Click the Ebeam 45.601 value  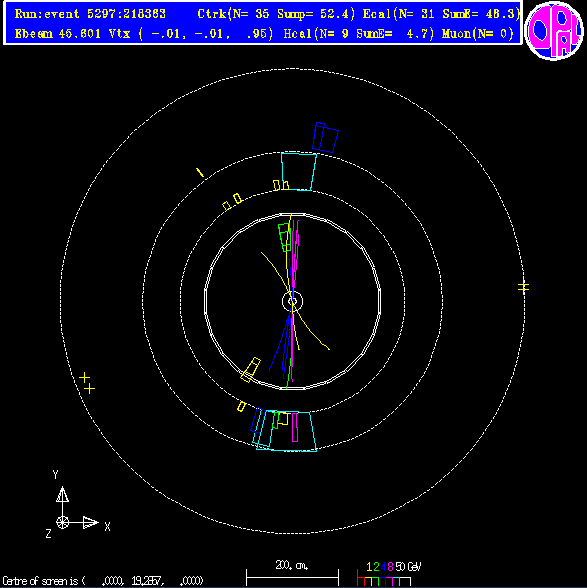(x=57, y=34)
